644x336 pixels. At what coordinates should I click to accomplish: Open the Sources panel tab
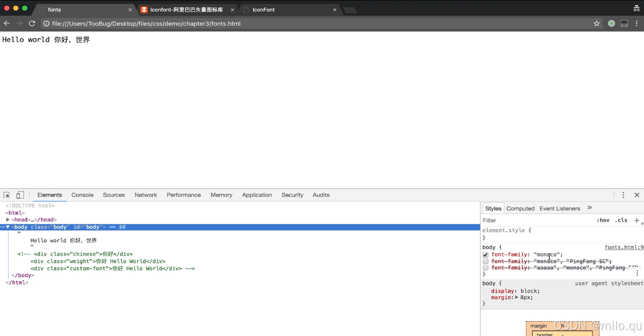[x=114, y=195]
